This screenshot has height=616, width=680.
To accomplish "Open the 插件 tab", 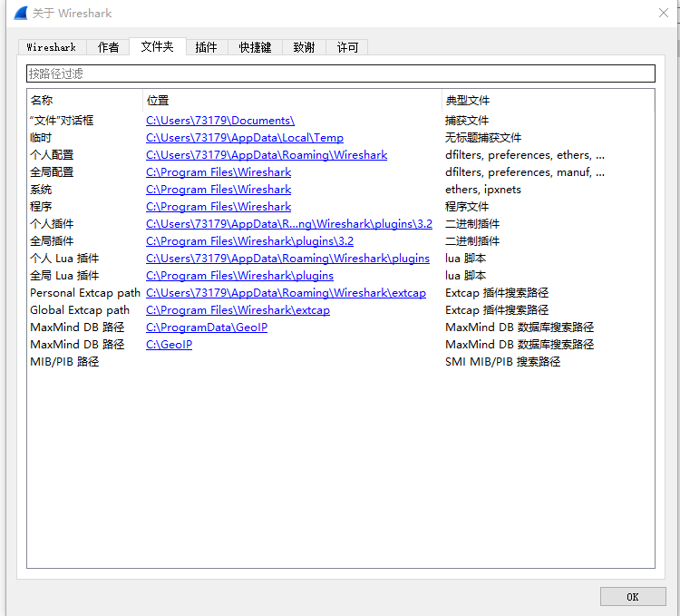I will point(207,47).
